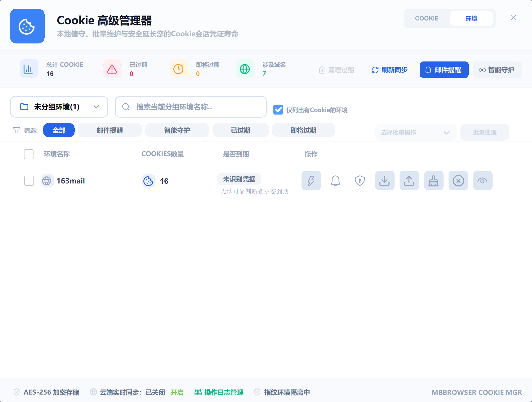Open the 选择批量操作 dropdown

416,133
